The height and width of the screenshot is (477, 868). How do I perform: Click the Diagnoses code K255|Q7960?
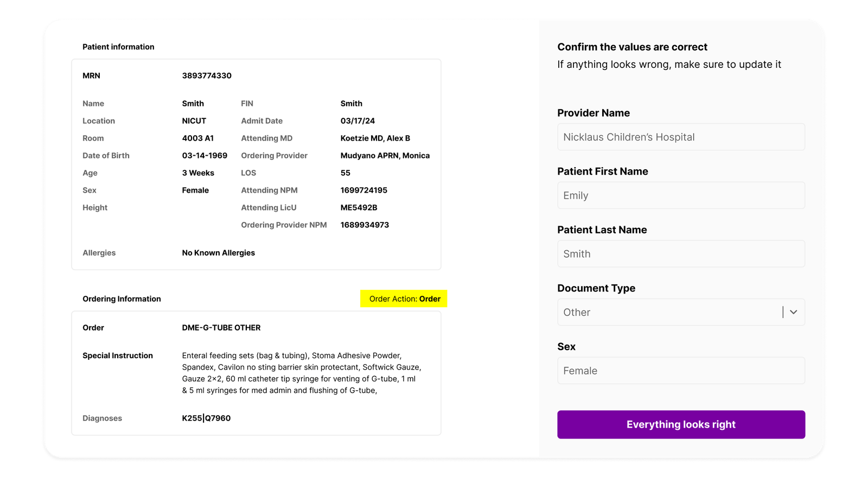point(206,418)
